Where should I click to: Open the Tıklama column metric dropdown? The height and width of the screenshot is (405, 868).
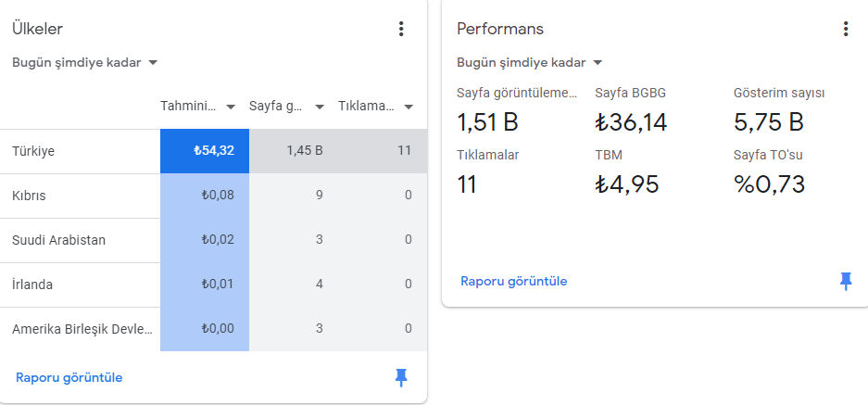click(x=376, y=107)
